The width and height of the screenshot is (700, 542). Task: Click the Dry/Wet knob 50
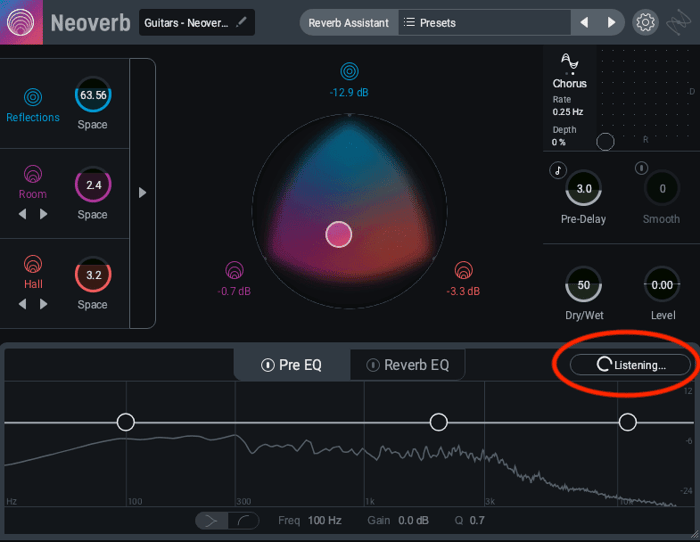click(x=583, y=284)
